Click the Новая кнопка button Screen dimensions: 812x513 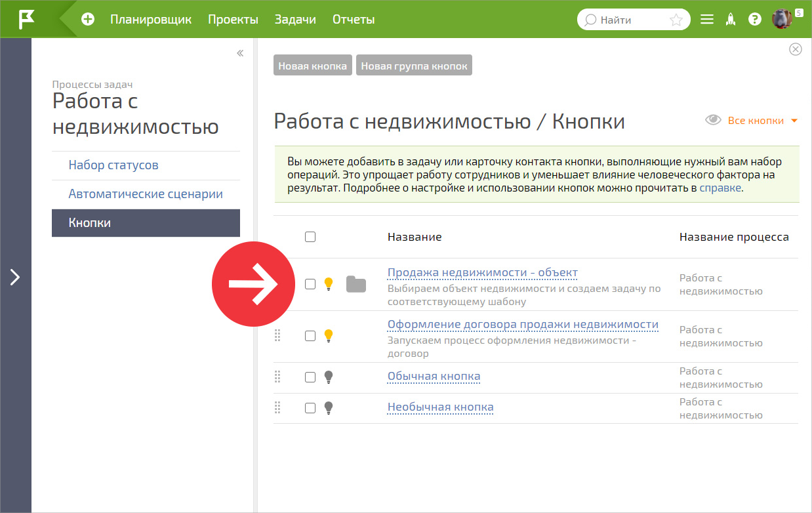[313, 66]
